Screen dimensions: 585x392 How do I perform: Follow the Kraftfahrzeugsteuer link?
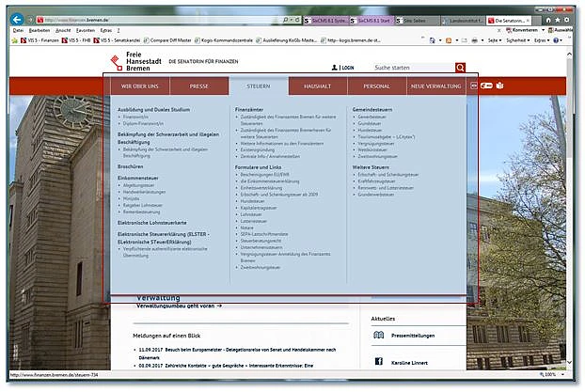376,180
